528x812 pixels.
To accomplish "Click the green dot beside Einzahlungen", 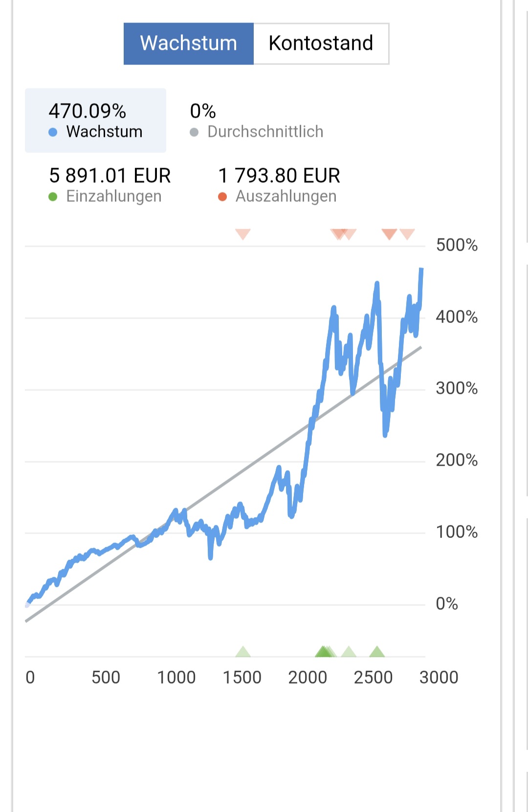I will (53, 196).
